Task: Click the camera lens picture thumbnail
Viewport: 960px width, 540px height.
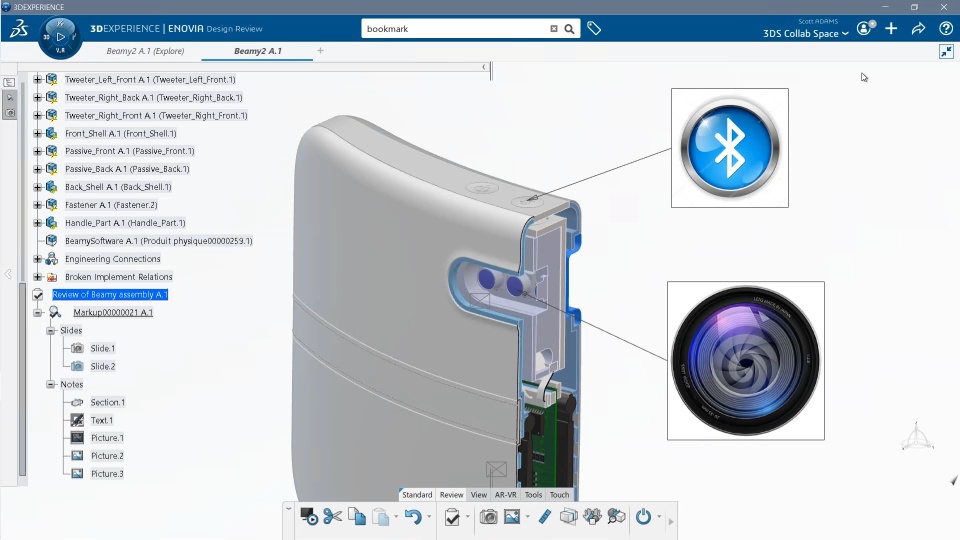Action: pyautogui.click(x=746, y=361)
